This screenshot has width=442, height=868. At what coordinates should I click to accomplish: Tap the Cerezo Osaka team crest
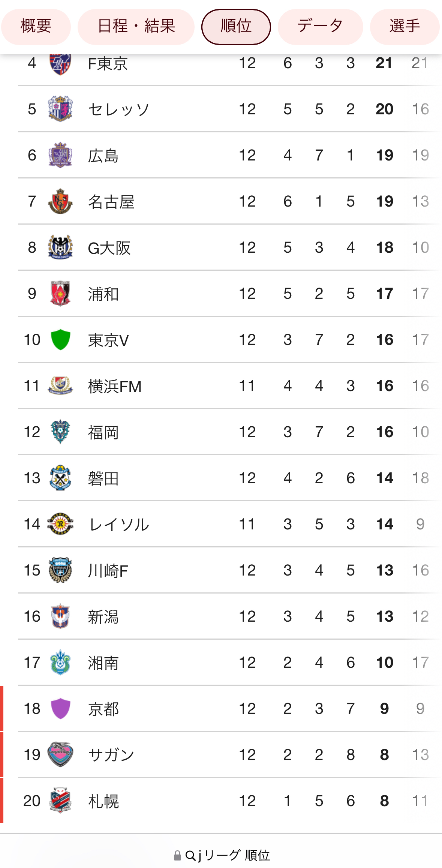point(60,109)
